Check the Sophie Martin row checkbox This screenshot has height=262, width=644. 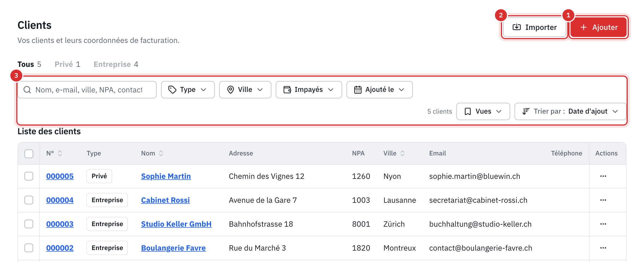[x=29, y=176]
